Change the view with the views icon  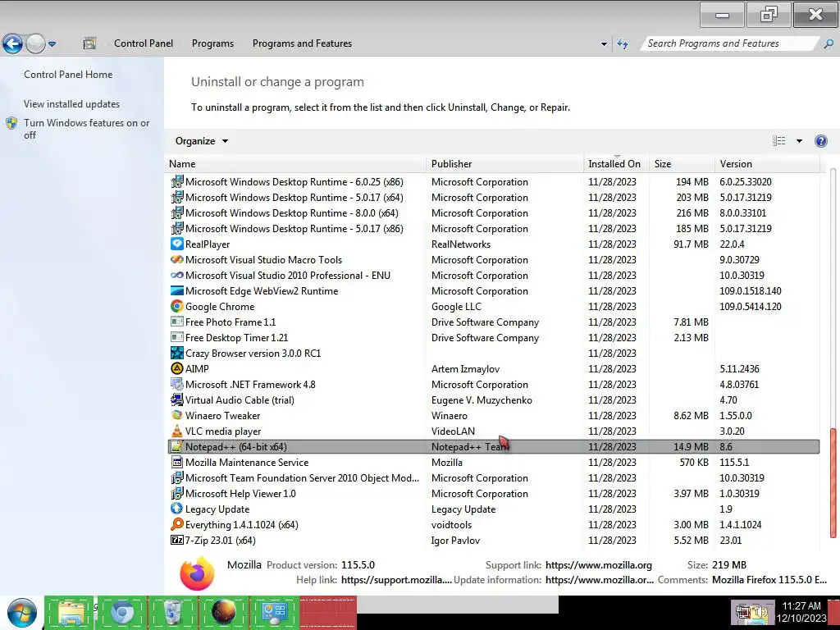tap(779, 141)
